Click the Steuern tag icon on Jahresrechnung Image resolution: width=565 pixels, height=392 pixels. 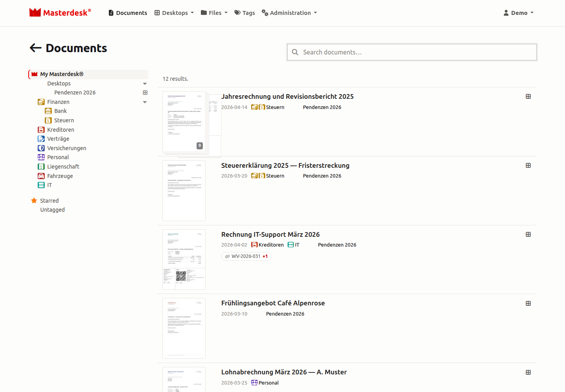pyautogui.click(x=262, y=107)
